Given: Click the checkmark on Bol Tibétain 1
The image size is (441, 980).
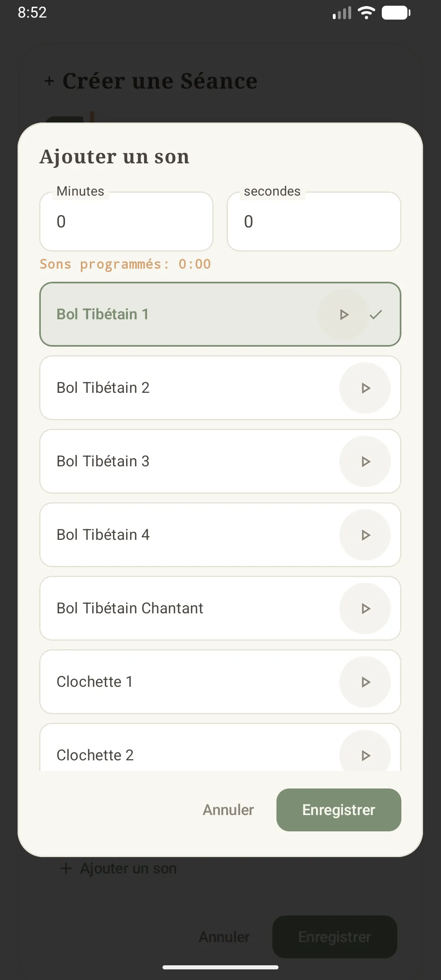Looking at the screenshot, I should [x=376, y=314].
